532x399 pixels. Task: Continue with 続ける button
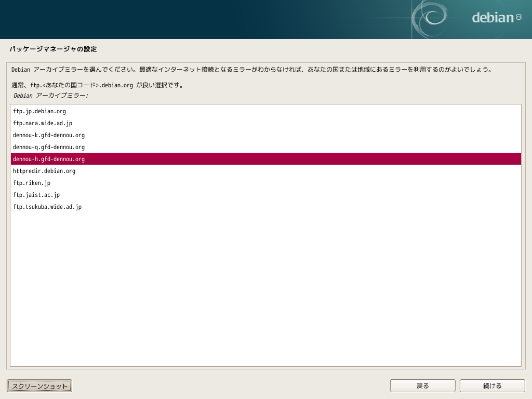(493, 386)
